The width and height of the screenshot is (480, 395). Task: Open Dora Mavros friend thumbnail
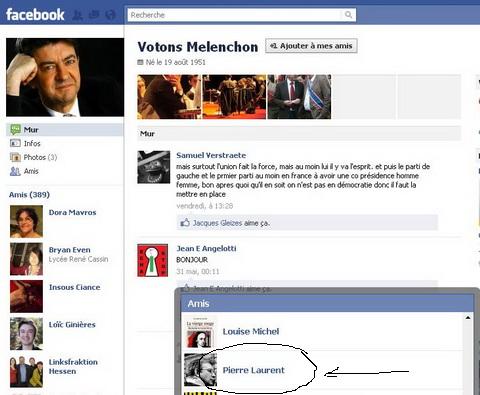(x=26, y=221)
